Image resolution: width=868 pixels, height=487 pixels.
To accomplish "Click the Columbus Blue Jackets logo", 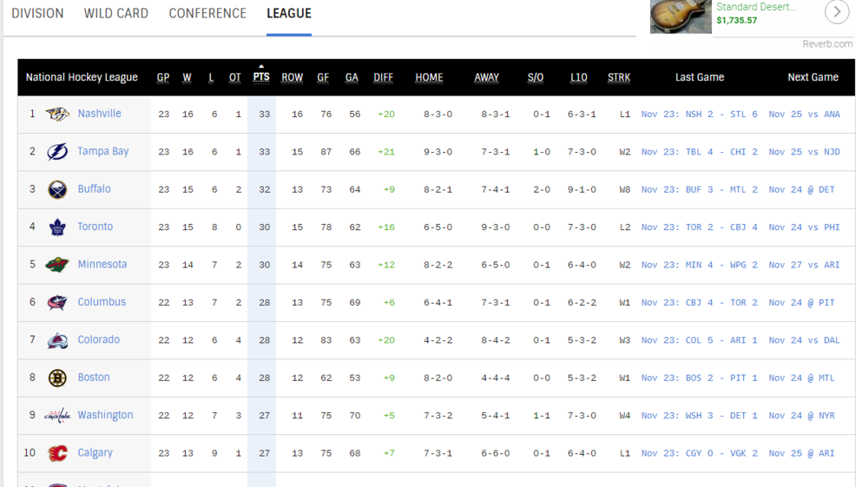I will click(57, 302).
